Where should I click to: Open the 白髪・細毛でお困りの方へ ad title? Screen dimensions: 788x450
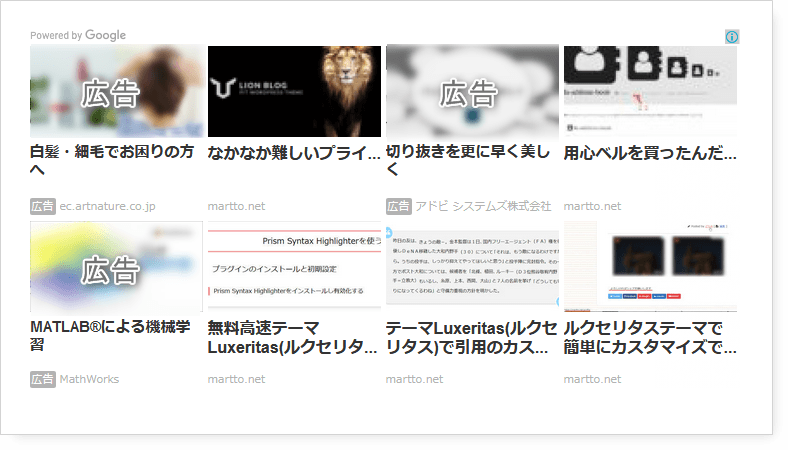coord(112,161)
